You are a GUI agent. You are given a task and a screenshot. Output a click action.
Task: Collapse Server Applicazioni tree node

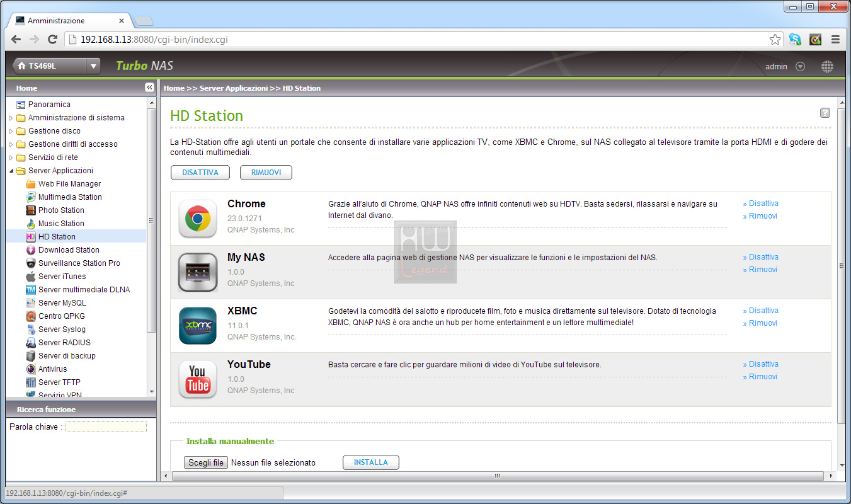pyautogui.click(x=11, y=171)
